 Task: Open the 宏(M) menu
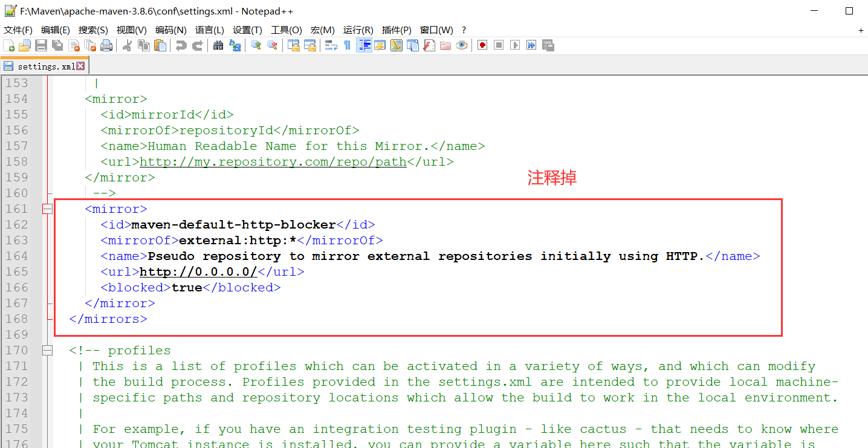tap(323, 30)
